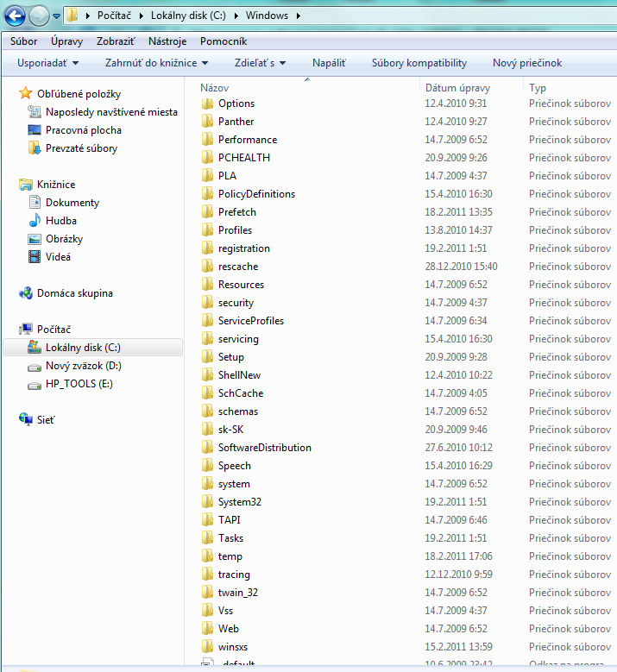Screen dimensions: 617x672
Task: Click the System32 folder icon
Action: click(x=207, y=502)
